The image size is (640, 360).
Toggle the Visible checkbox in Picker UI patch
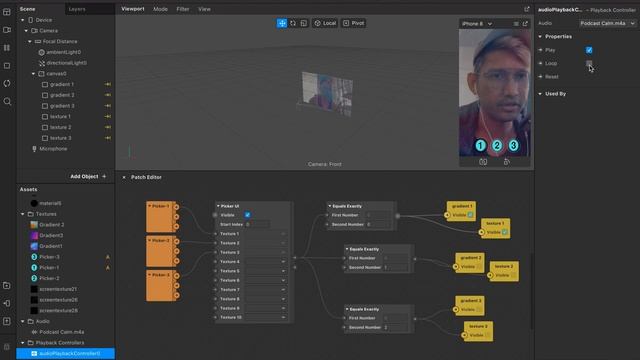tap(247, 215)
